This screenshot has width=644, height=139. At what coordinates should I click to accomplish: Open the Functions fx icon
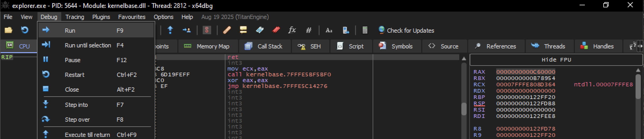[x=292, y=30]
